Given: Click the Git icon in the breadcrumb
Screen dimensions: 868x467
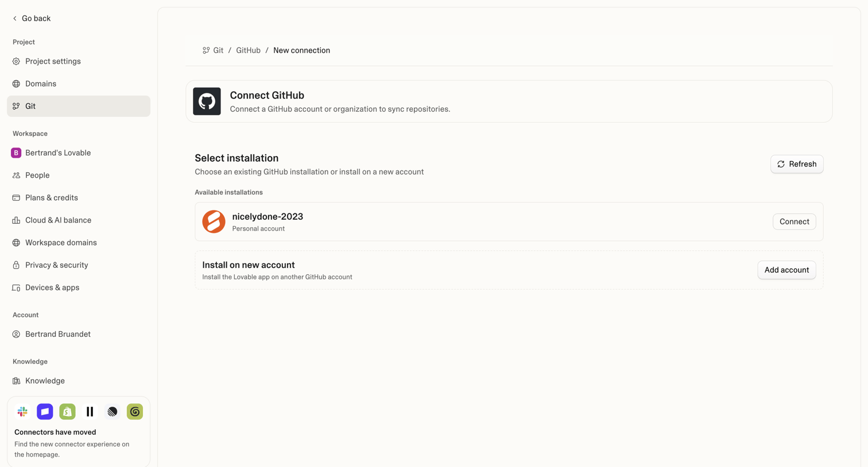Looking at the screenshot, I should 206,50.
